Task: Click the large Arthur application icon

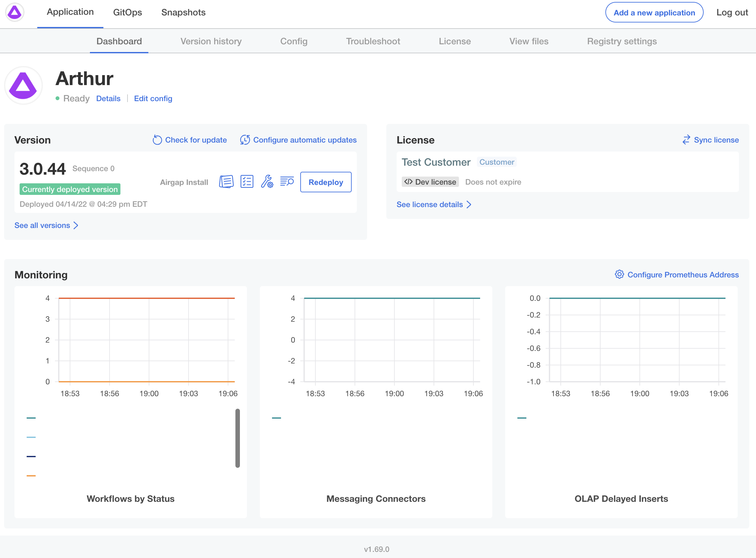Action: pyautogui.click(x=23, y=85)
